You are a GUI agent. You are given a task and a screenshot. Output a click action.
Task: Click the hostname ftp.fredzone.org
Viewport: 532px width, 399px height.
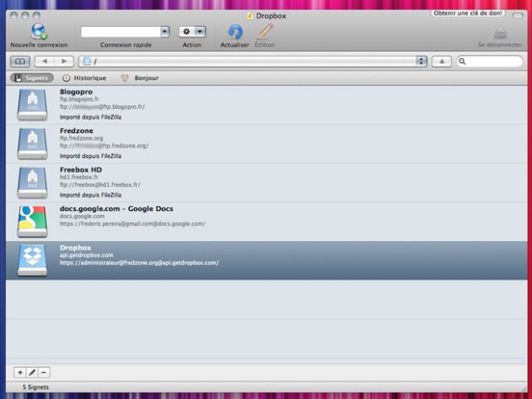[81, 139]
